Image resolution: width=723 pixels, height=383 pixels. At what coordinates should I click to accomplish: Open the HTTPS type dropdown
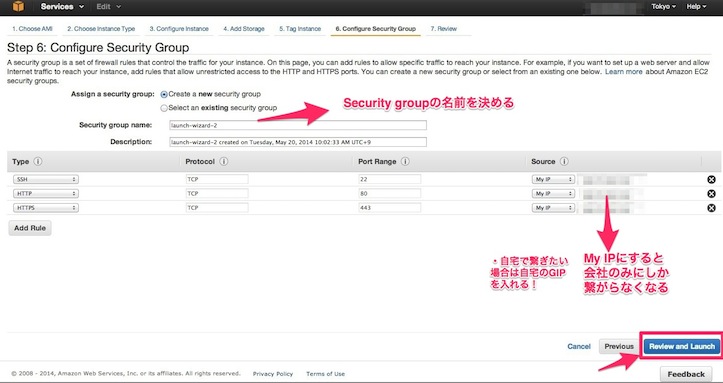[46, 208]
